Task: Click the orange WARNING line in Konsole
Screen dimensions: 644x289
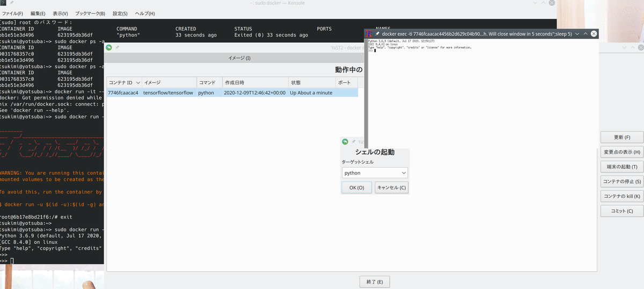Action: tap(52, 173)
